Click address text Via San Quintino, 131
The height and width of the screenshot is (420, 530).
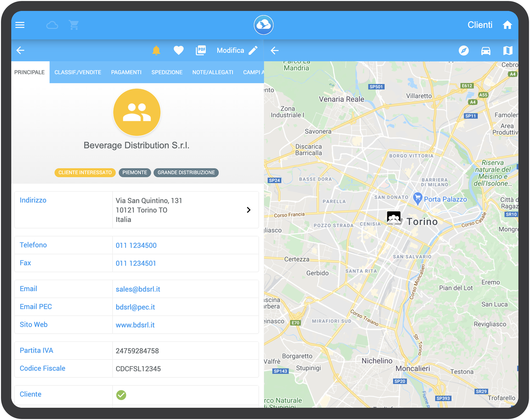(149, 201)
